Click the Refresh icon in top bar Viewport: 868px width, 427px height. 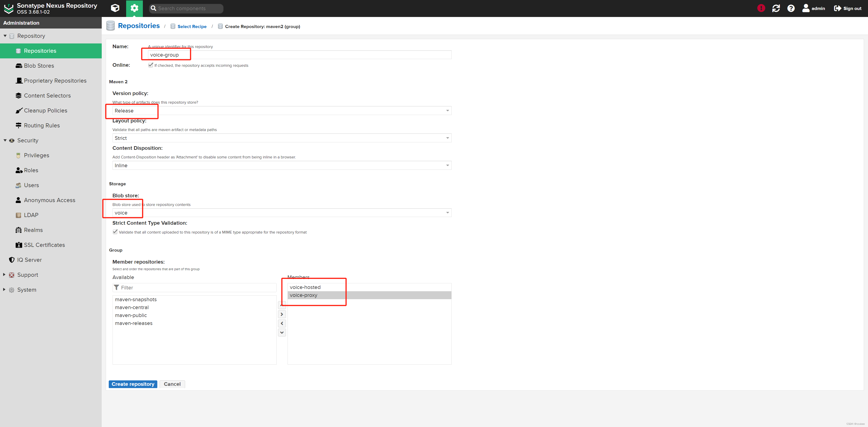pyautogui.click(x=776, y=8)
